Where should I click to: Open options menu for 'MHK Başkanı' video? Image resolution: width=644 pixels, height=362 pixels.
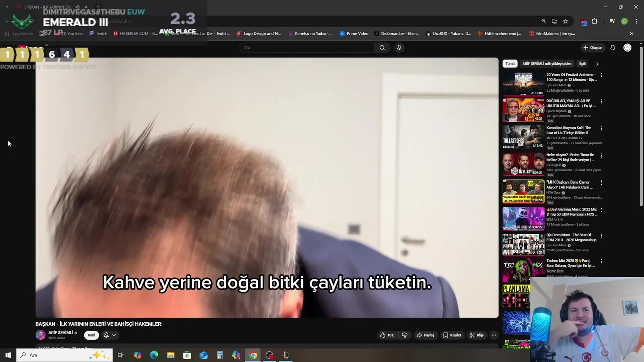601,183
